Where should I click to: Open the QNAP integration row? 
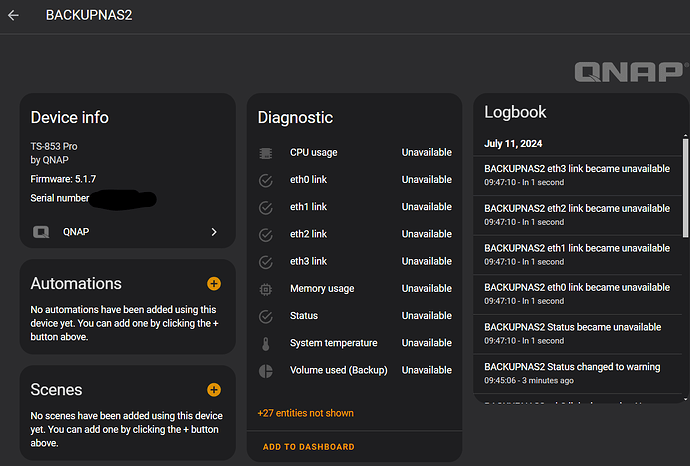pos(128,232)
